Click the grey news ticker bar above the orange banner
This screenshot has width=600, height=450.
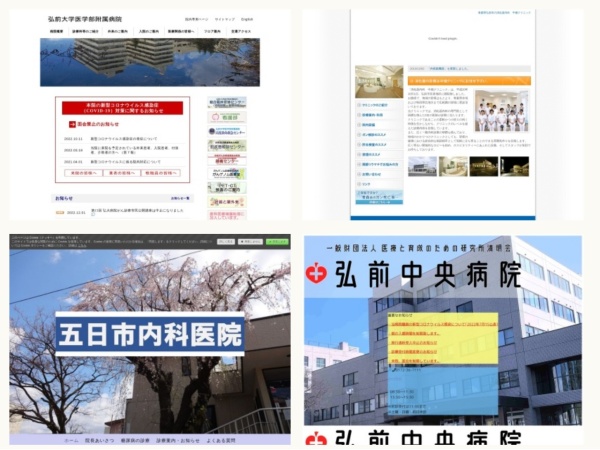click(469, 69)
